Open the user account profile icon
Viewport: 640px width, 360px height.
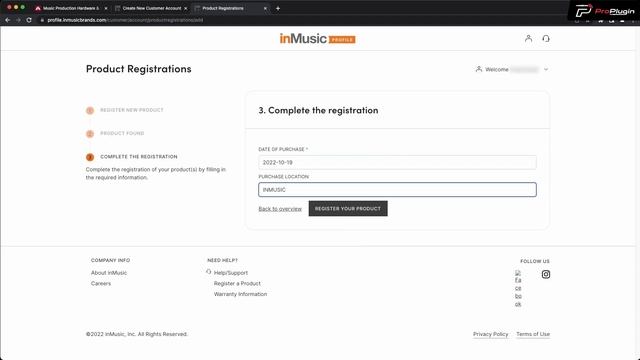[528, 38]
